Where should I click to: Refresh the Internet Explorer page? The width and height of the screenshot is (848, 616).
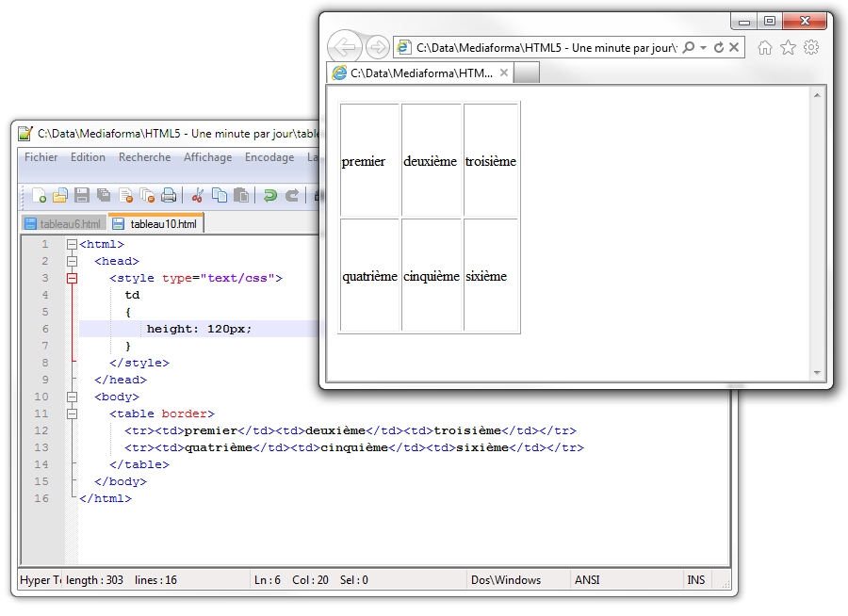719,47
